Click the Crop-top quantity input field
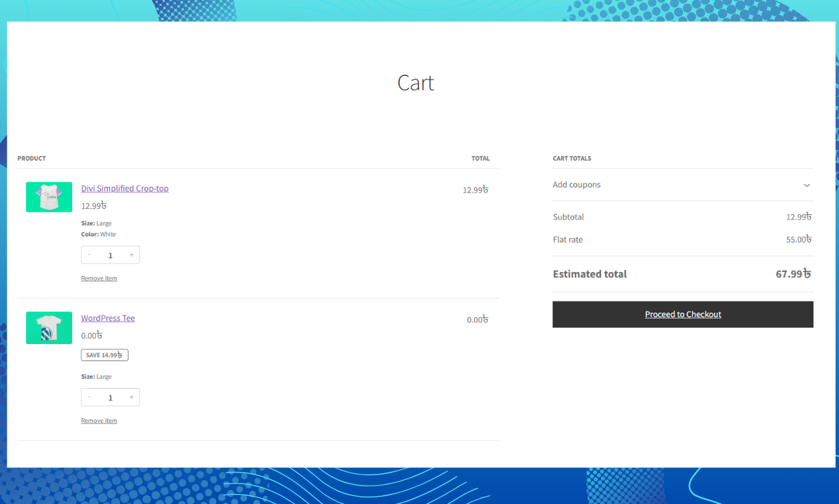This screenshot has height=504, width=839. tap(110, 255)
